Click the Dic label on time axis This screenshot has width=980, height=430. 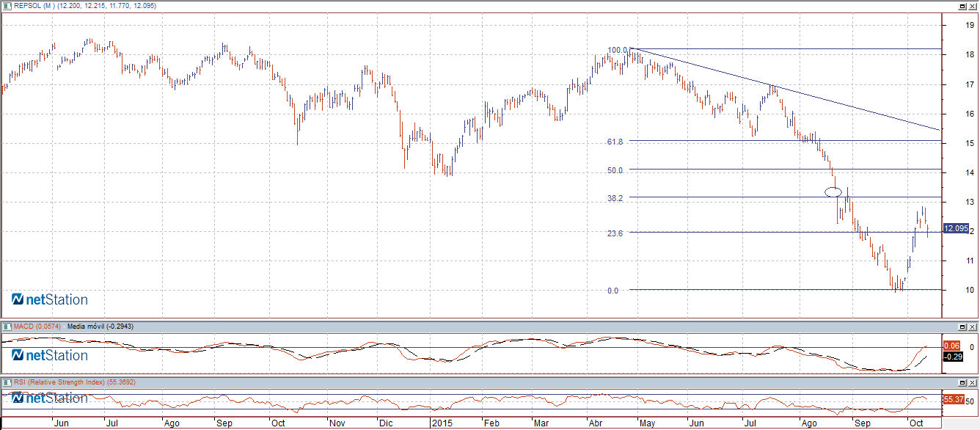point(384,423)
